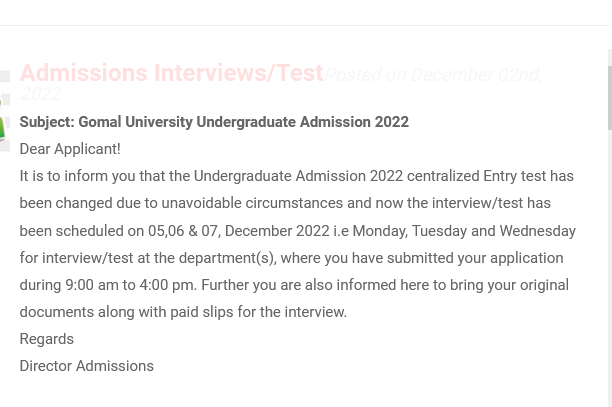Click the 'Dear Applicant!' greeting
The height and width of the screenshot is (407, 612).
[70, 149]
